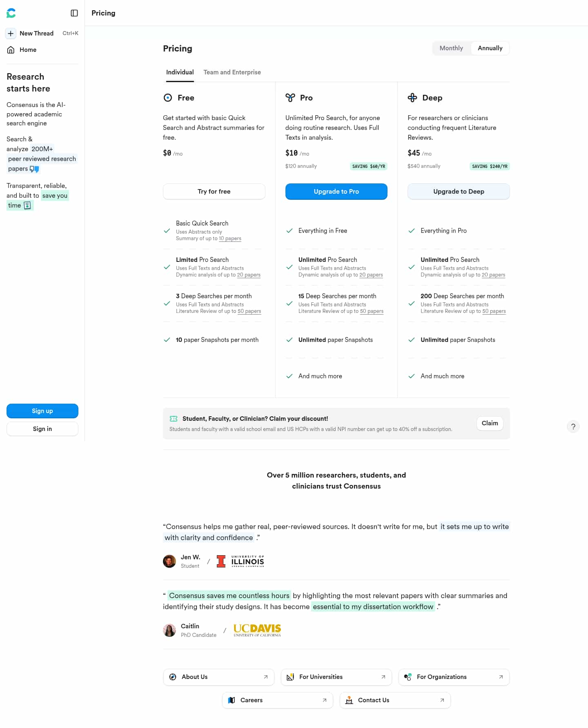Screen dimensions: 588x728
Task: Claim the student discount
Action: (x=490, y=423)
